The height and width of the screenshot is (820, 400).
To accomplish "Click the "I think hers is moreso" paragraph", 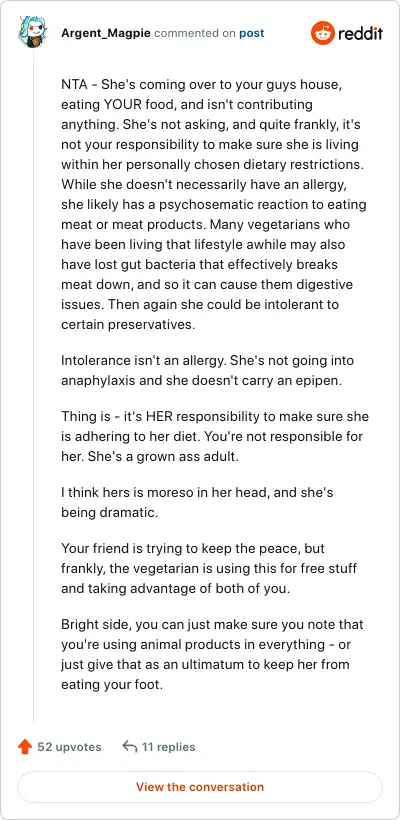I will click(x=197, y=503).
